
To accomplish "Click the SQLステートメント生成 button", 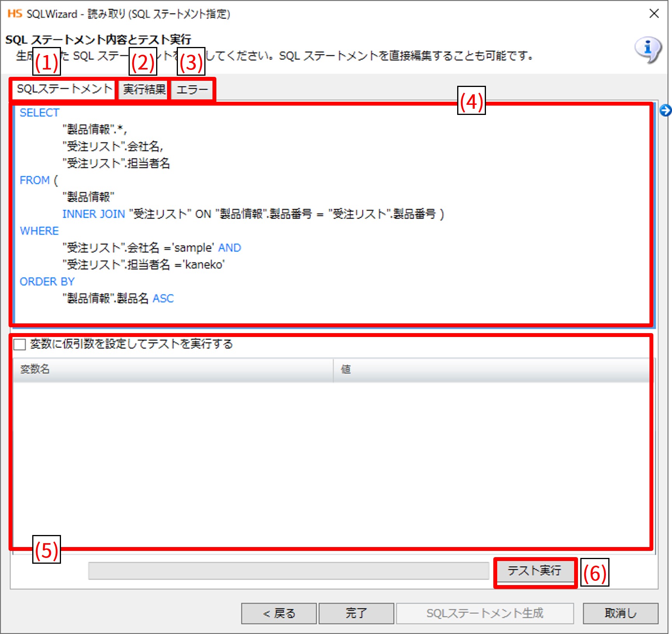I will pyautogui.click(x=484, y=613).
